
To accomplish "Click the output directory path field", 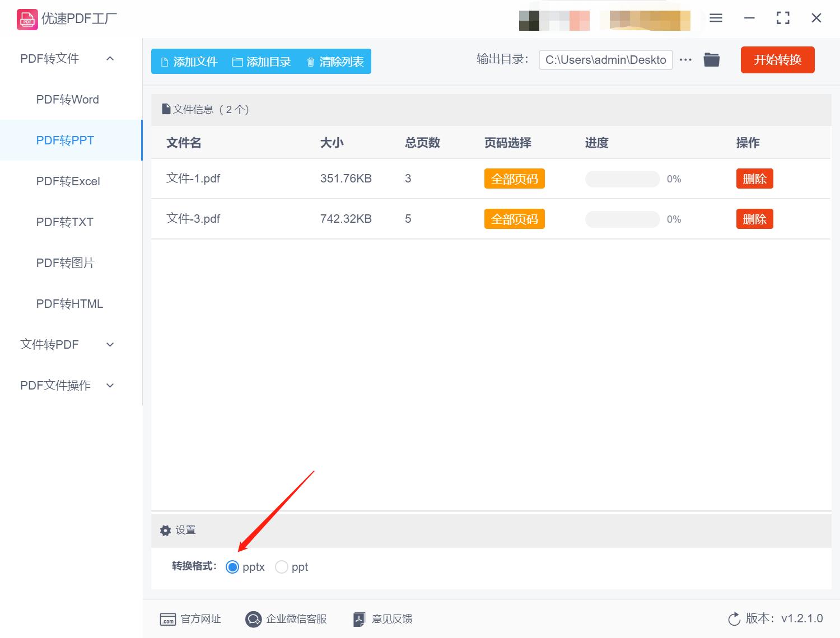I will click(x=605, y=59).
